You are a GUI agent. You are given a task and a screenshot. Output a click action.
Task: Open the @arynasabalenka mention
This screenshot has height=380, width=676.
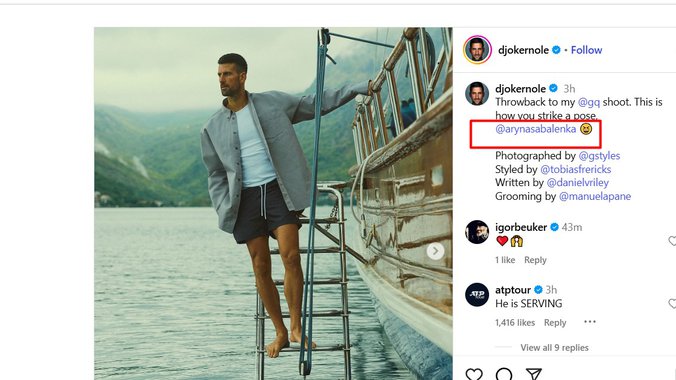(x=535, y=129)
